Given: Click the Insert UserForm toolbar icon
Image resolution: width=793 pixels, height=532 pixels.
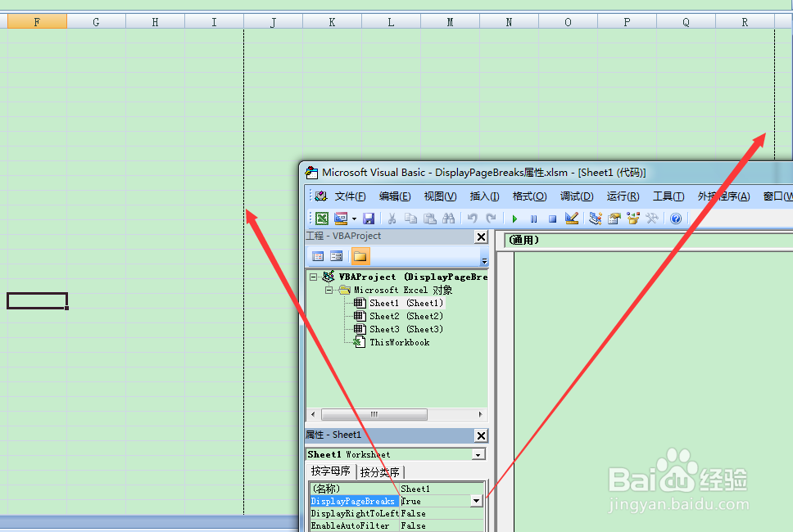Looking at the screenshot, I should click(x=341, y=219).
